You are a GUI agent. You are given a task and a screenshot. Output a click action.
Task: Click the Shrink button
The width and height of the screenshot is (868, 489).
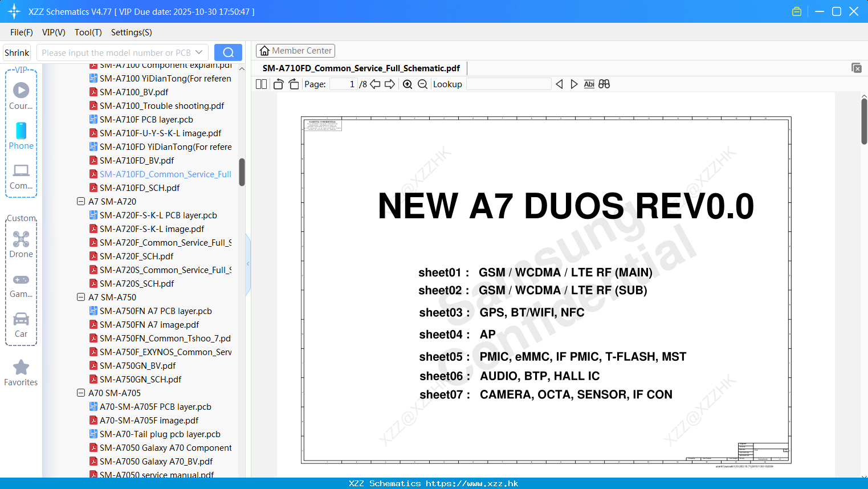pos(17,52)
